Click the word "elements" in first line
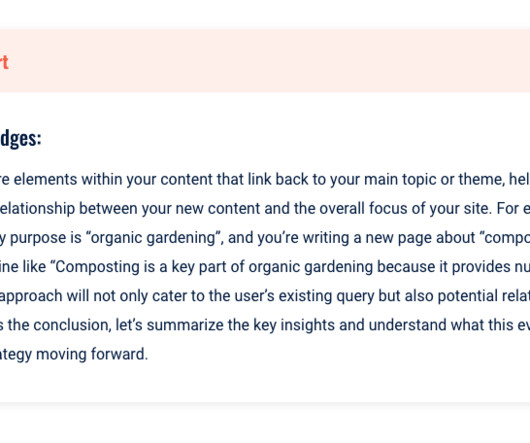The height and width of the screenshot is (443, 530). tap(45, 179)
